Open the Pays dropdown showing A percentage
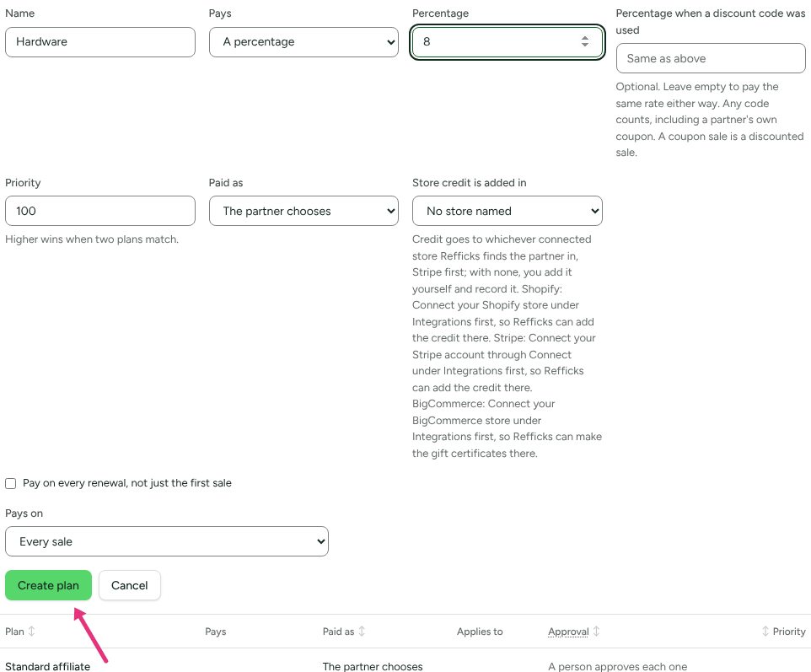 [303, 42]
